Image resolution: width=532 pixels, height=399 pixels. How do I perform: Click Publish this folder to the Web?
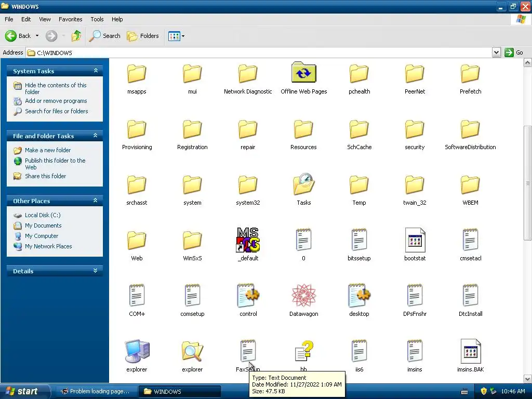pos(55,164)
